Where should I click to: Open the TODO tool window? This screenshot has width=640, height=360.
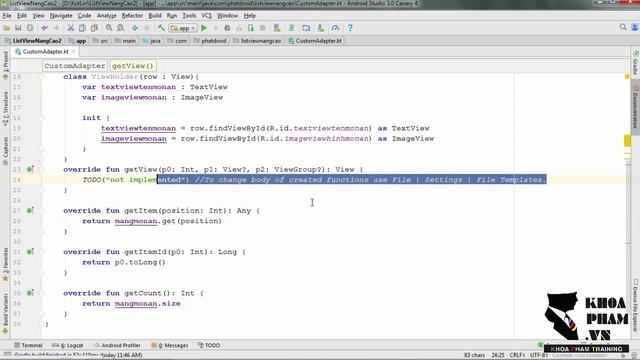[x=209, y=345]
